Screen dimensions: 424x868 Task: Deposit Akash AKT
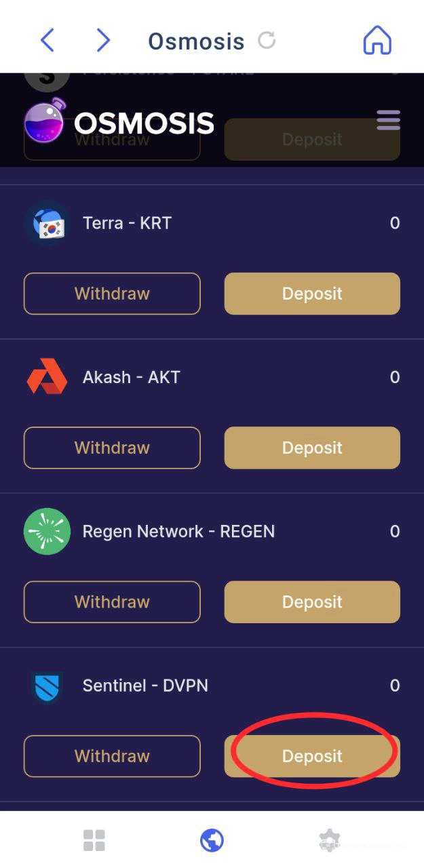click(312, 448)
